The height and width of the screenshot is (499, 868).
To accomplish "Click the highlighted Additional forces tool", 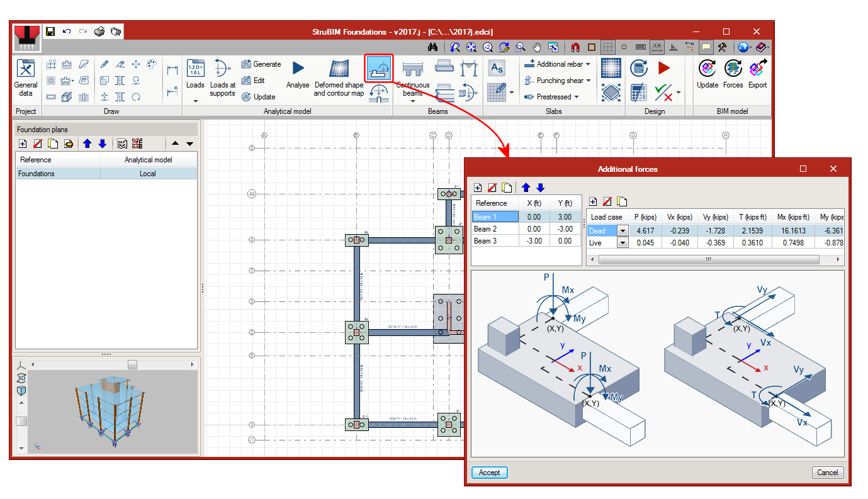I will 378,67.
